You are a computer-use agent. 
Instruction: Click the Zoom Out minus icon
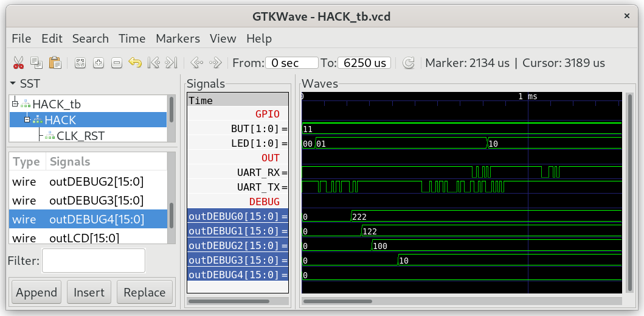click(x=117, y=63)
